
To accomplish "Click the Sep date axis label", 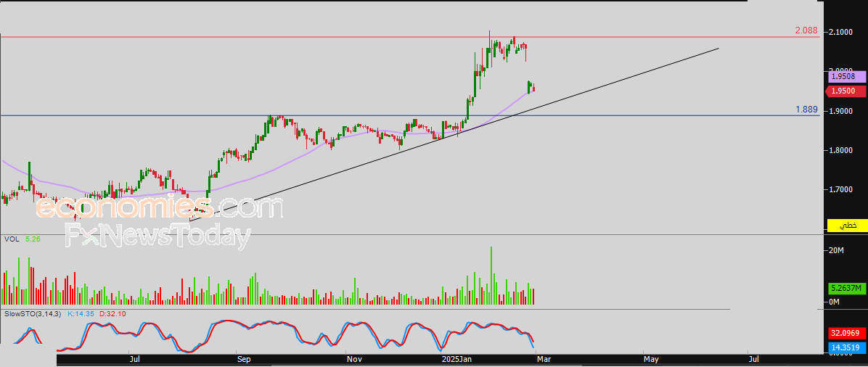I will (244, 360).
